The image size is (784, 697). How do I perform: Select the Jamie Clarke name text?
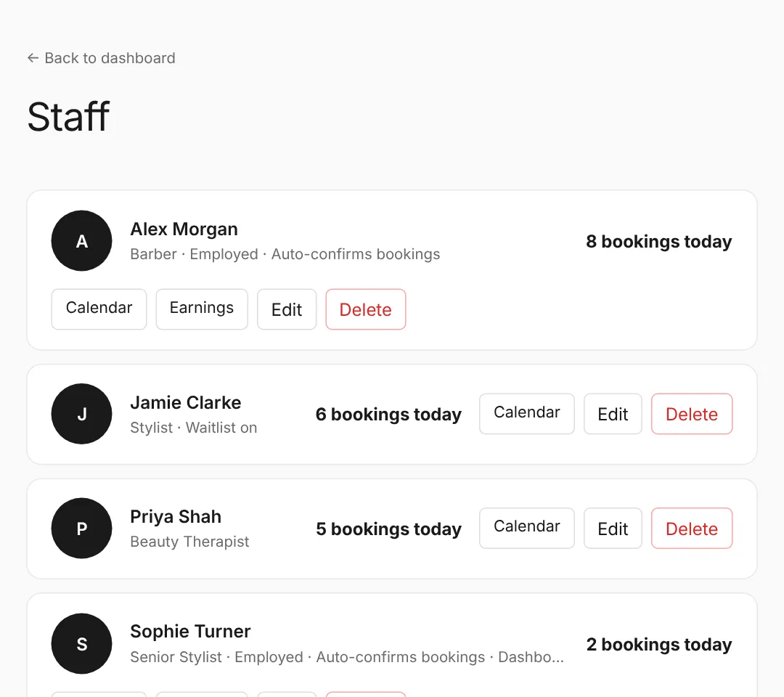[x=186, y=402]
